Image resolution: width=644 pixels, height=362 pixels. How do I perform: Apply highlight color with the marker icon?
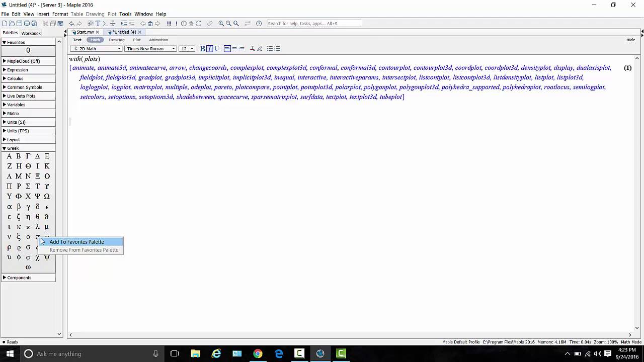(259, 49)
